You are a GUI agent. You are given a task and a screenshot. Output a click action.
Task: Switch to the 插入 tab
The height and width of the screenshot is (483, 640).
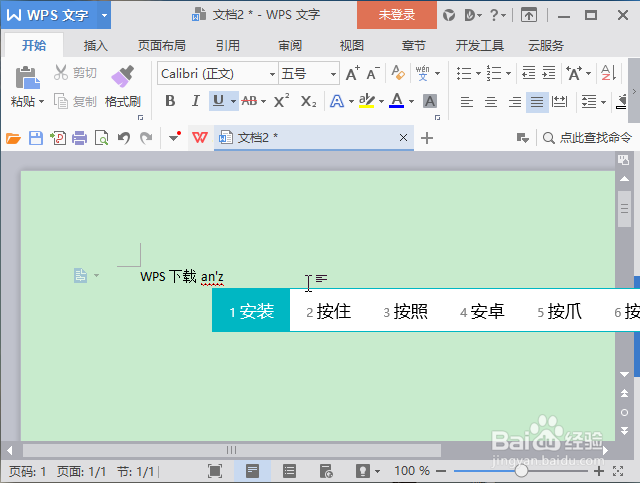click(96, 46)
